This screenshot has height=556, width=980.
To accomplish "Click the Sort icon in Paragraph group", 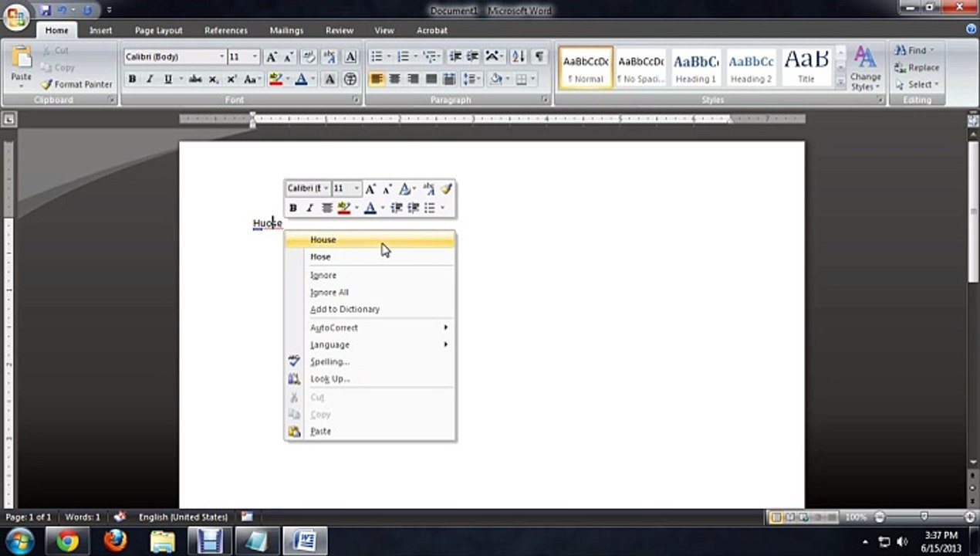I will click(518, 57).
